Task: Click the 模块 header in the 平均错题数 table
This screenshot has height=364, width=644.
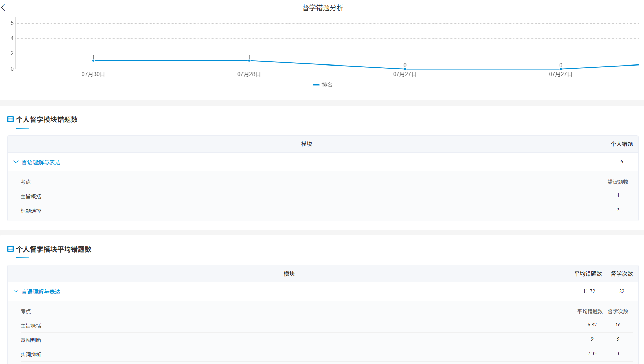Action: [x=289, y=274]
